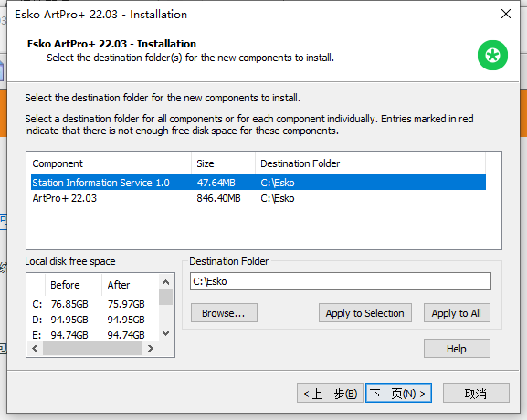The height and width of the screenshot is (420, 527).
Task: Click the disk space list up arrow
Action: point(165,282)
